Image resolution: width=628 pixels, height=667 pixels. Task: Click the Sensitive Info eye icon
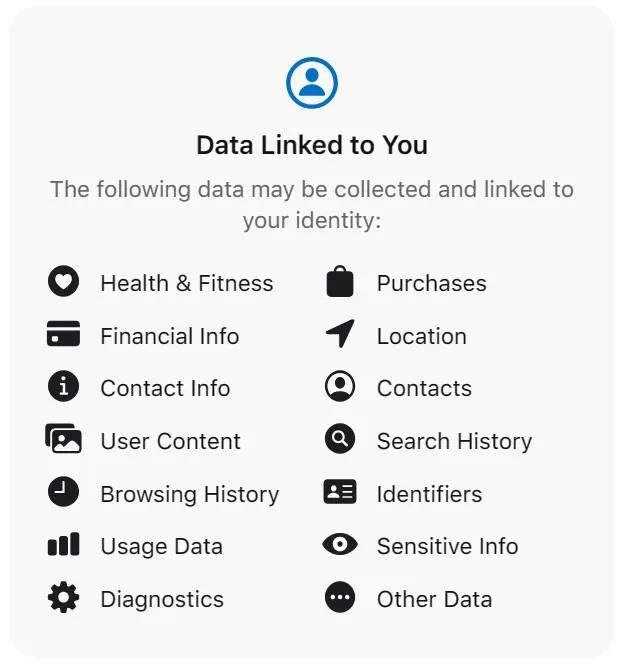pyautogui.click(x=340, y=544)
